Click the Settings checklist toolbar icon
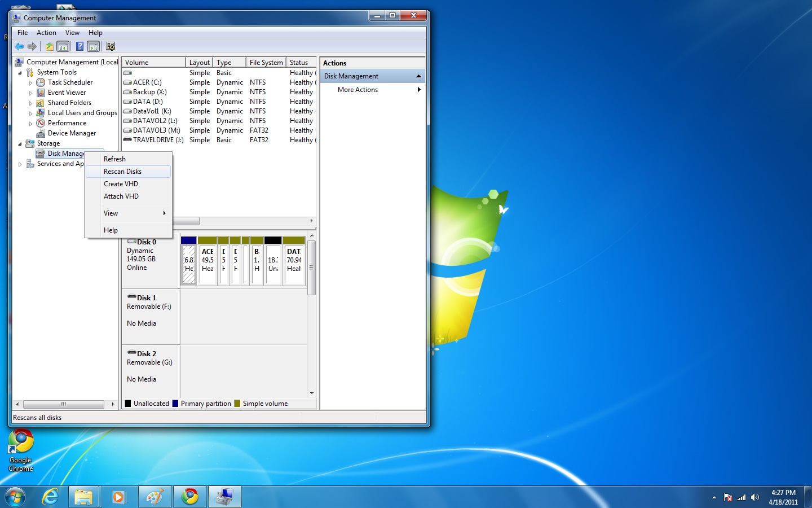This screenshot has width=812, height=508. click(110, 46)
